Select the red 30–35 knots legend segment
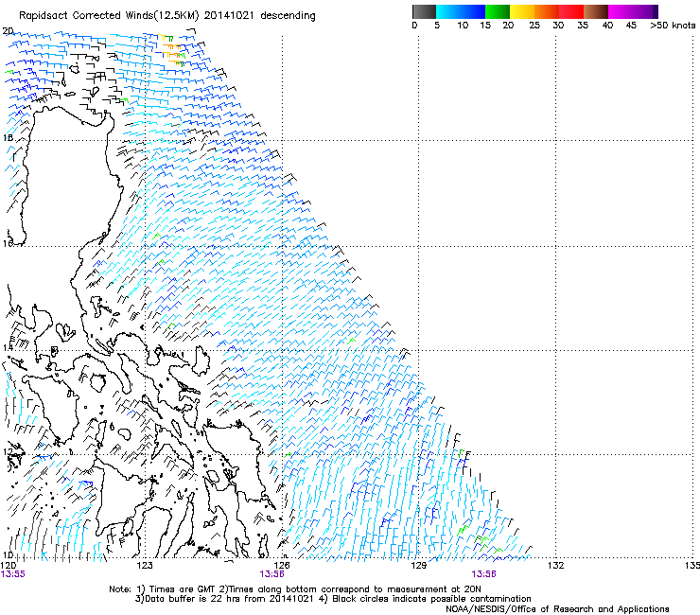Viewport: 700px width, 615px height. (x=571, y=11)
